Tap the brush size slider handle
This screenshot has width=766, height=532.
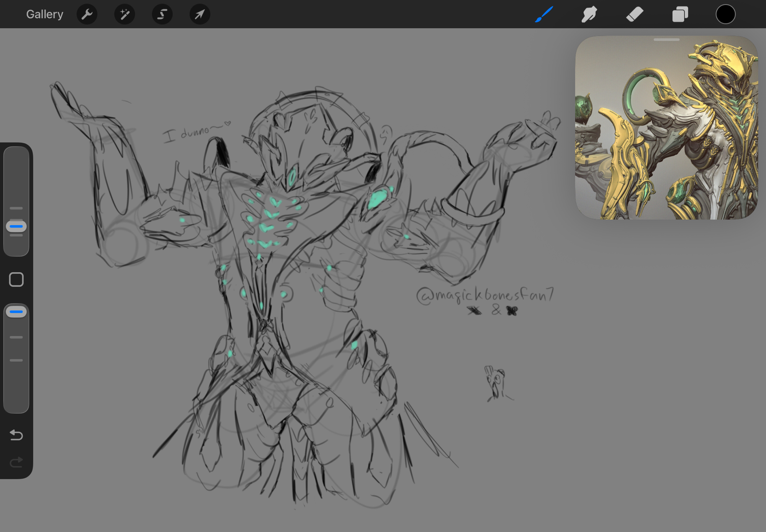[x=16, y=226]
